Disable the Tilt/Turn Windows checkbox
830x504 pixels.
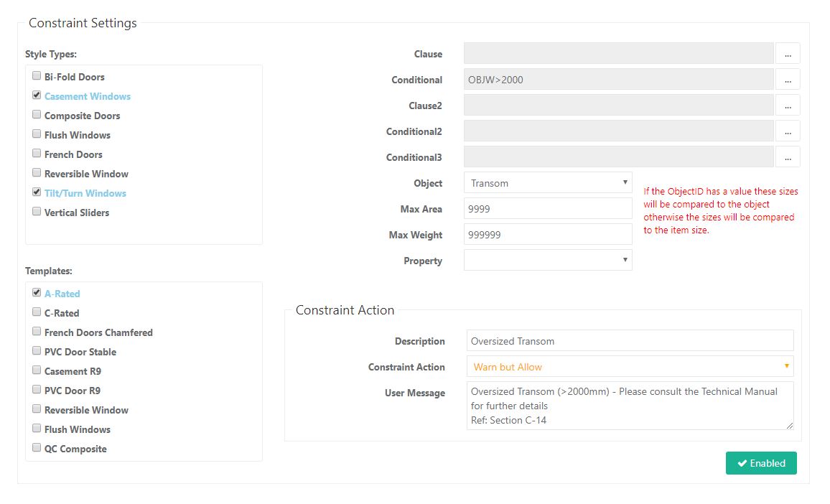tap(37, 192)
